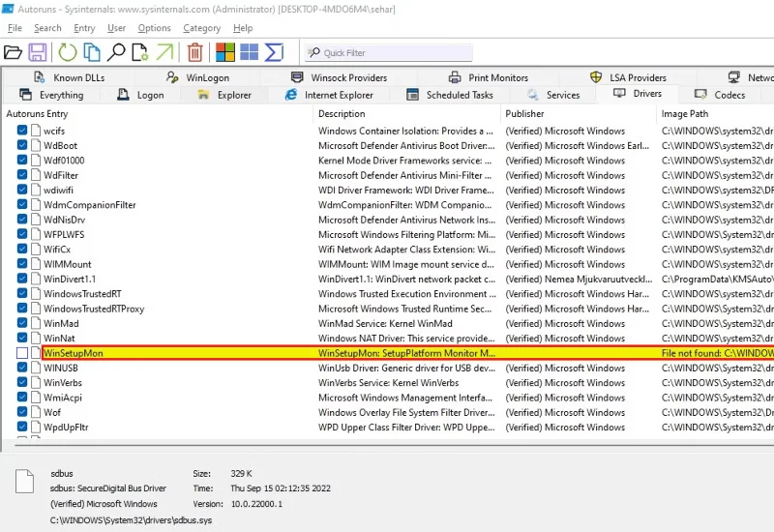Switch to the LSA Providers tab
774x532 pixels.
[628, 77]
